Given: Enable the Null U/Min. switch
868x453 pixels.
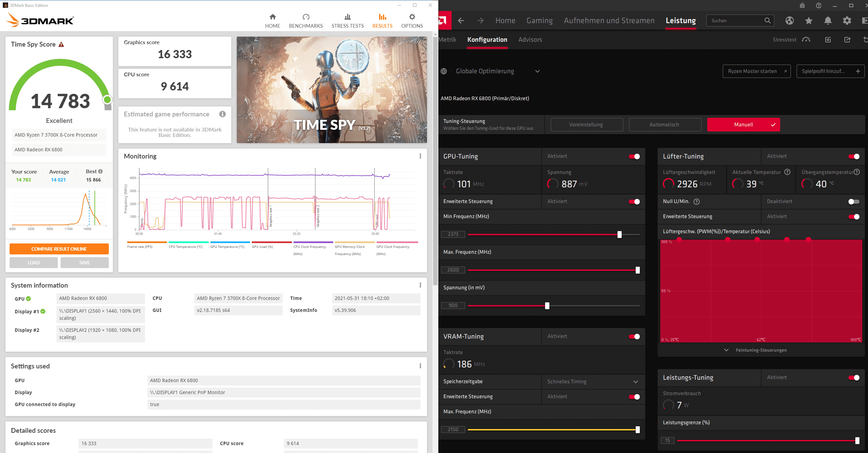Looking at the screenshot, I should [854, 202].
